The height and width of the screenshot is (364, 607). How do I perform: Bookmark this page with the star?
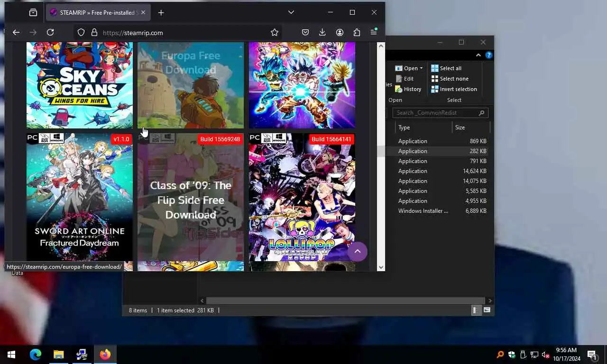(274, 32)
